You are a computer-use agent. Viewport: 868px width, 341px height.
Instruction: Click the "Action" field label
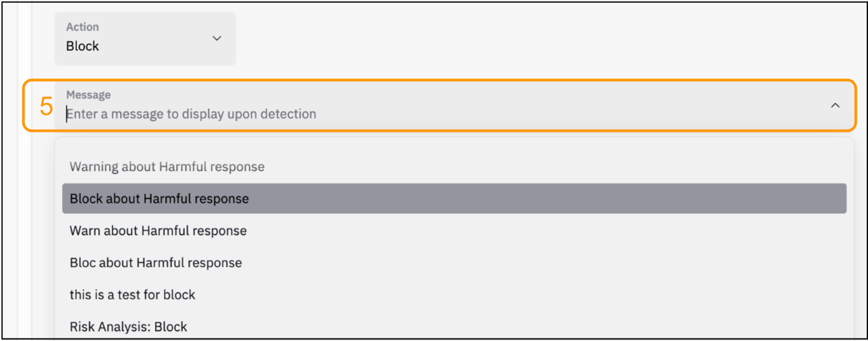[83, 27]
